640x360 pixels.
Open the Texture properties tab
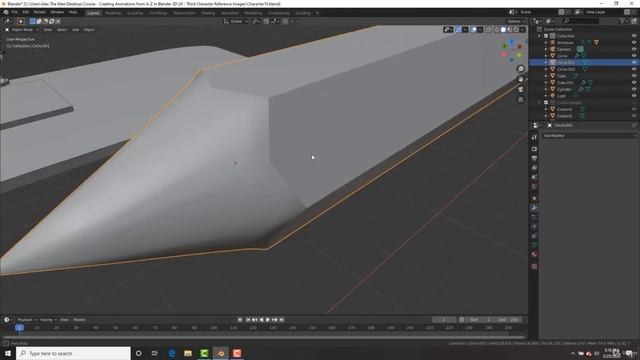pyautogui.click(x=534, y=267)
